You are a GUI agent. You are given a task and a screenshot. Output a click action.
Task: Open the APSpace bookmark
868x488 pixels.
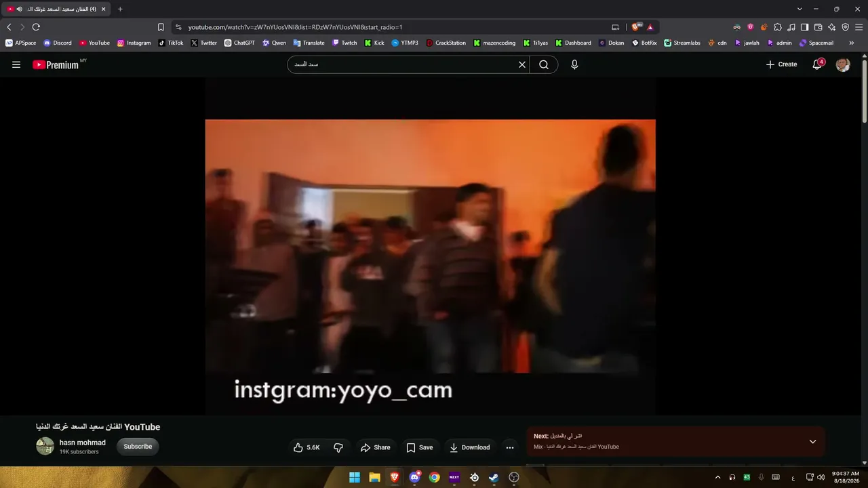(21, 43)
